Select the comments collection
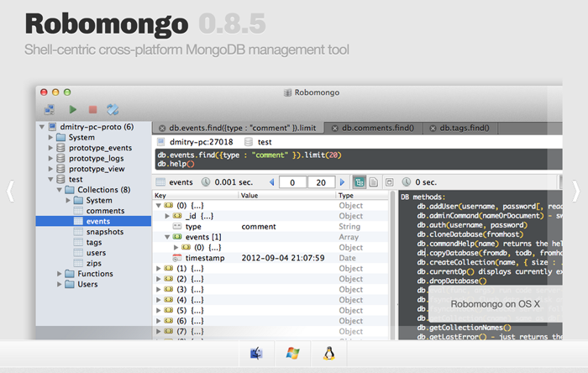The height and width of the screenshot is (373, 588). coord(105,211)
